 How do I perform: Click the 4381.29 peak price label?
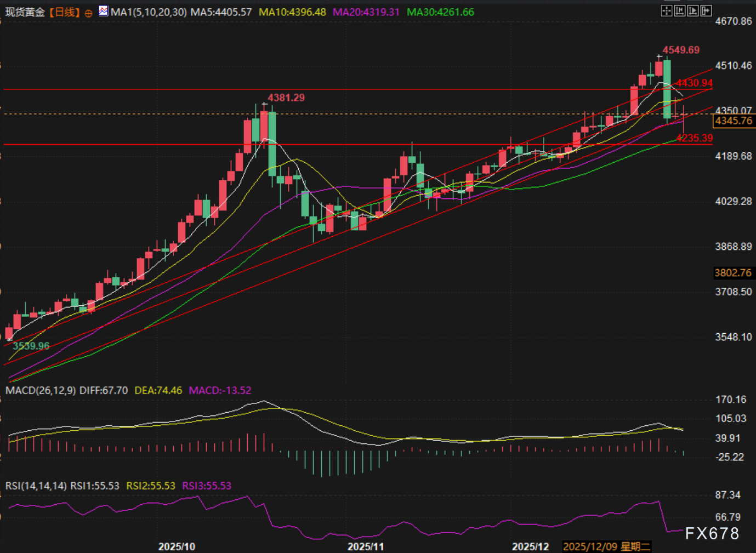coord(286,98)
